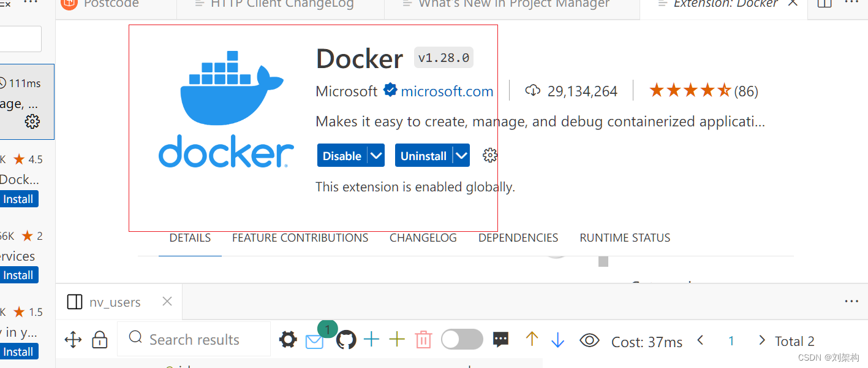Click the nv_users tab layout icon
The width and height of the screenshot is (868, 368).
pyautogui.click(x=75, y=302)
